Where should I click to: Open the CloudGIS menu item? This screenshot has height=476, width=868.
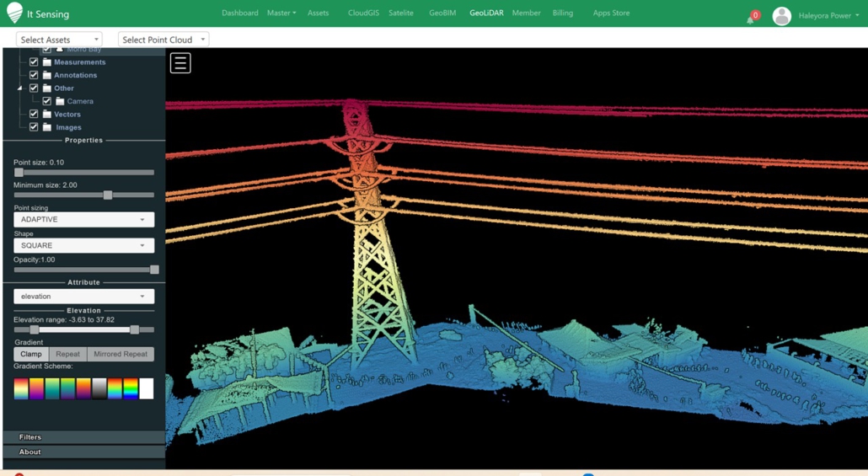tap(363, 13)
